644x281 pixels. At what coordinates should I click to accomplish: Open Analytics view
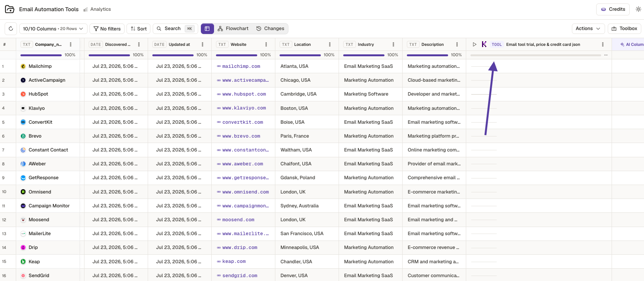pos(97,9)
